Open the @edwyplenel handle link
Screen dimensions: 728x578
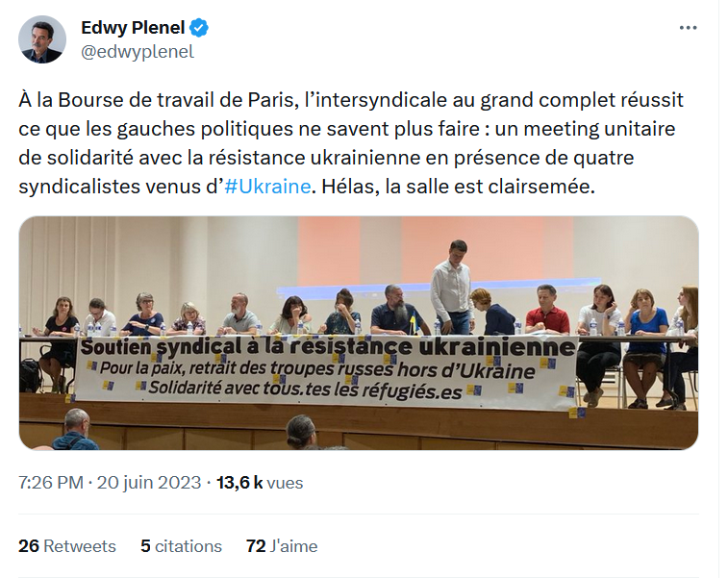pos(138,52)
